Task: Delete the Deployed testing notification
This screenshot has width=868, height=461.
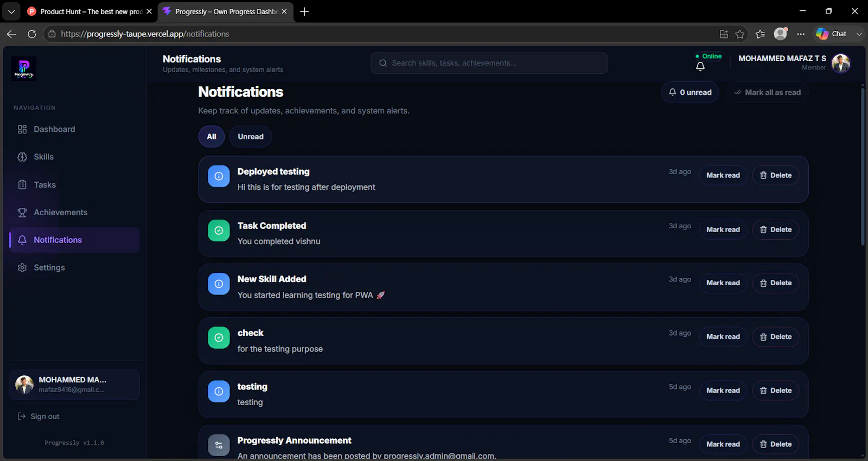Action: [x=776, y=175]
